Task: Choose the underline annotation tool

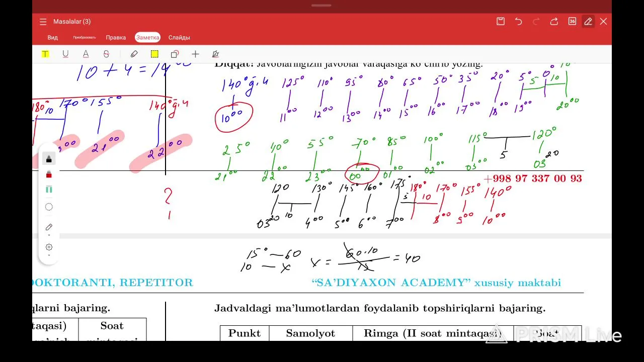Action: coord(65,54)
